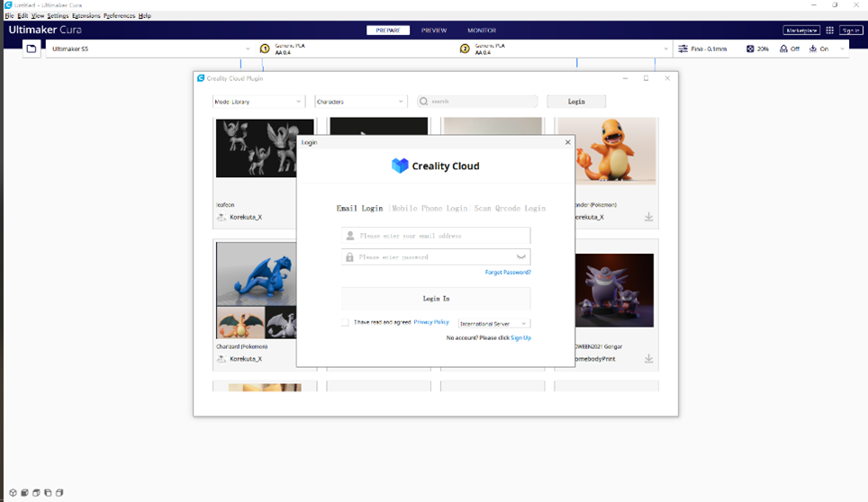Click the Forgot Password link
This screenshot has width=868, height=502.
(508, 273)
